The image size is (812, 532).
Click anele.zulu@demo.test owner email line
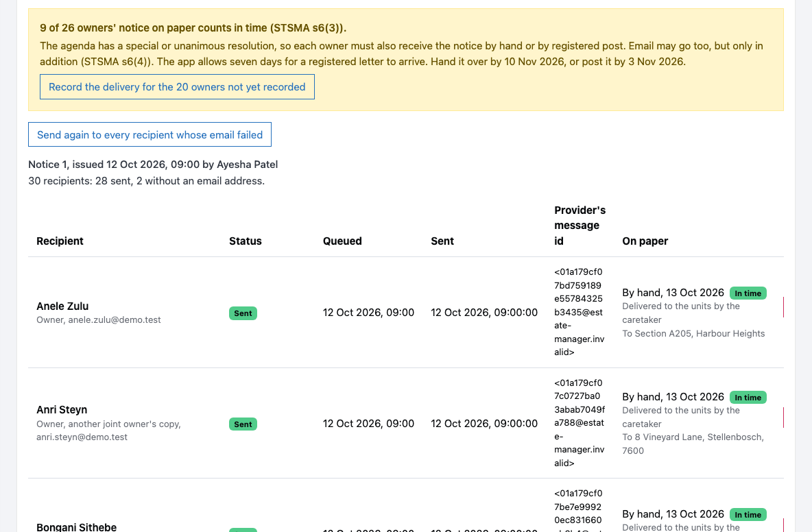(98, 320)
